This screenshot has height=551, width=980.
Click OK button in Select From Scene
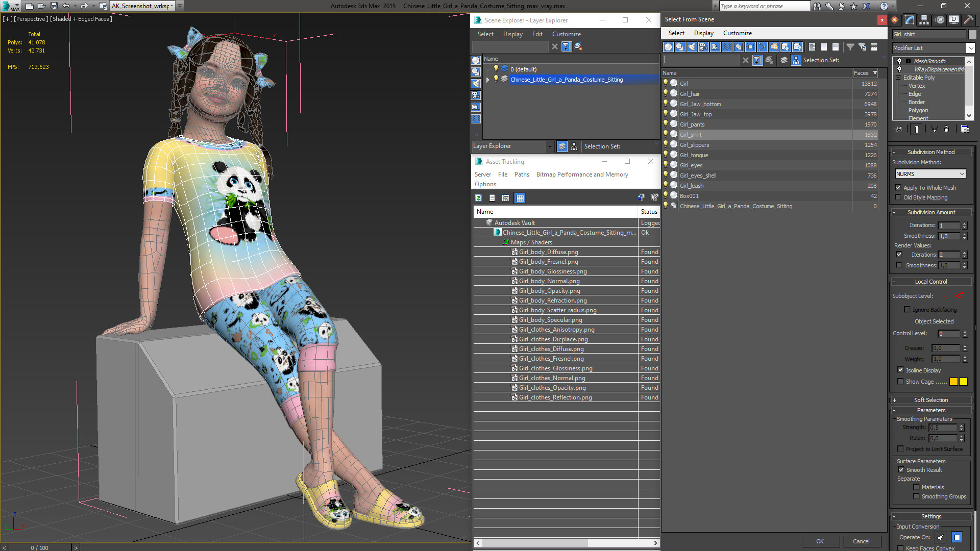820,541
